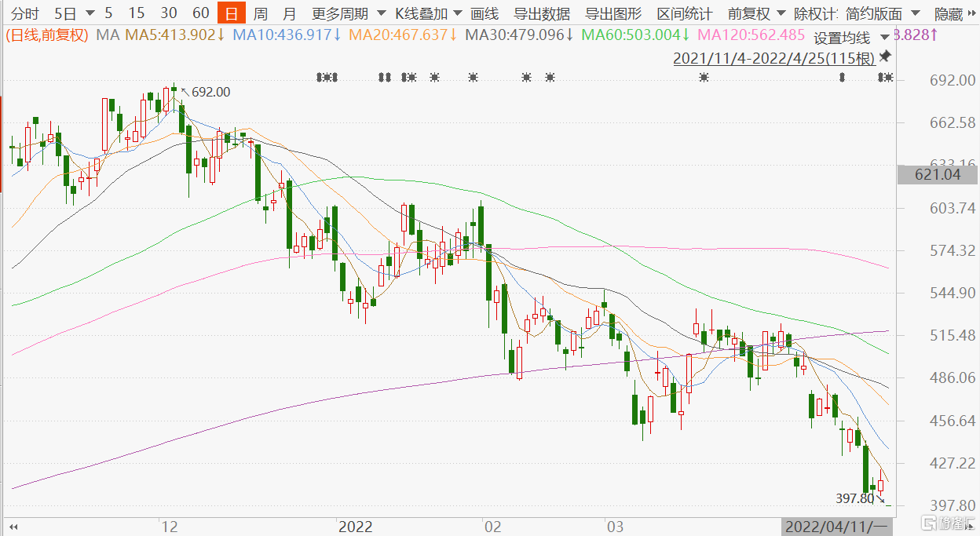Select the 周 weekly period tab

261,13
